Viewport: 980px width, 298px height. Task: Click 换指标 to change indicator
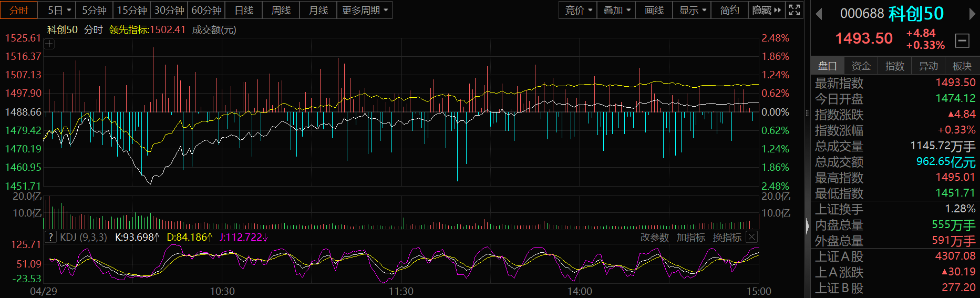pyautogui.click(x=727, y=238)
